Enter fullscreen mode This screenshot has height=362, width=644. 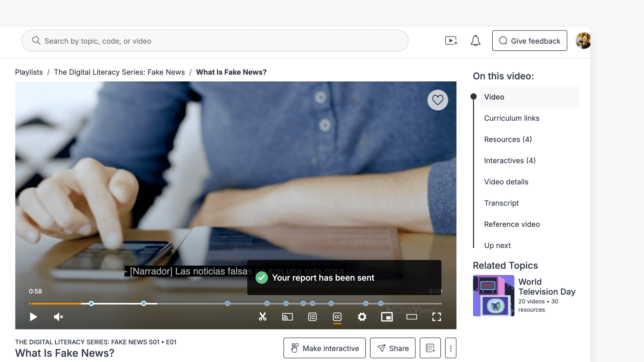(436, 317)
